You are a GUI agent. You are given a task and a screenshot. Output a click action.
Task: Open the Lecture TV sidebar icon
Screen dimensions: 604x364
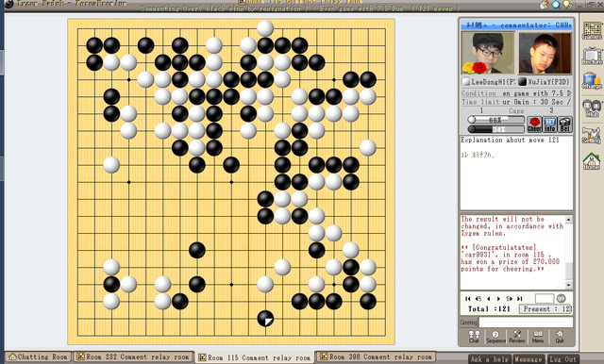pos(592,57)
